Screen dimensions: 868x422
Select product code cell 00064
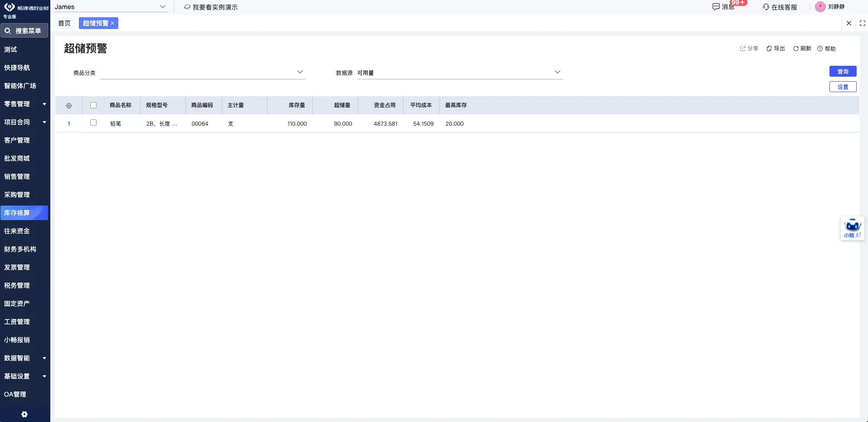(200, 123)
